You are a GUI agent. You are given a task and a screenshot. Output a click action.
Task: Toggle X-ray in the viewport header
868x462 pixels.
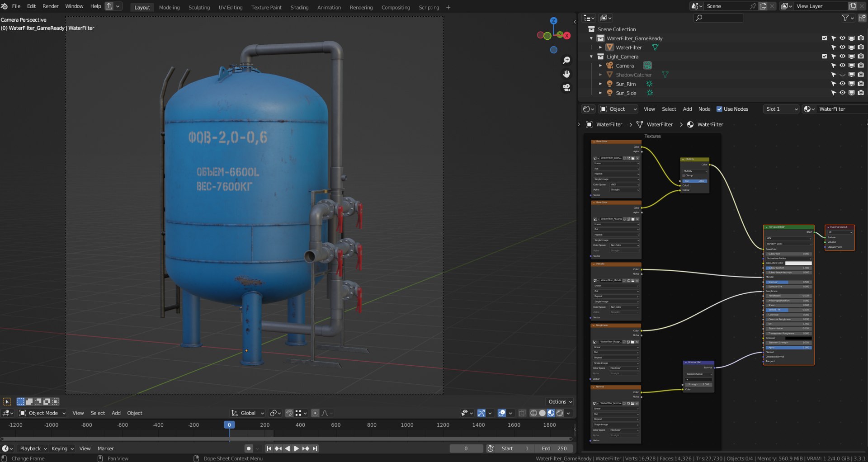[x=522, y=413]
